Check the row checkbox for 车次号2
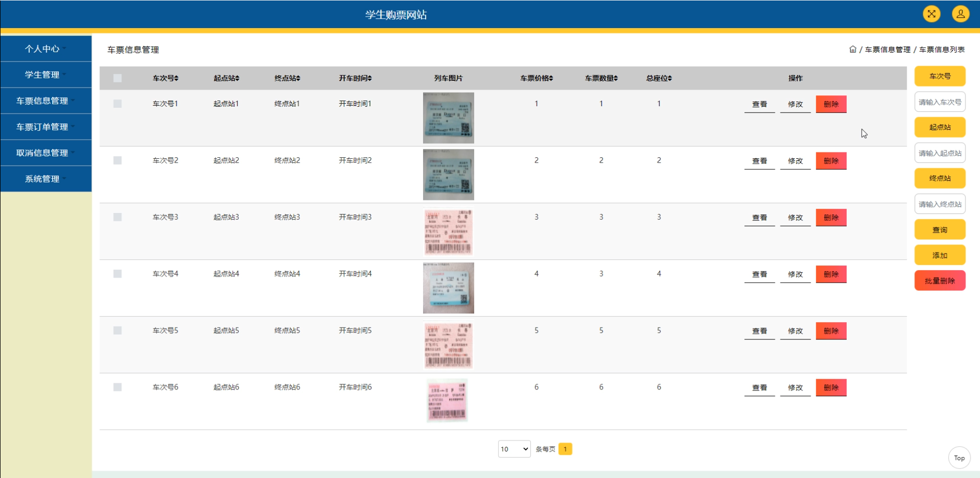The image size is (980, 478). tap(118, 160)
